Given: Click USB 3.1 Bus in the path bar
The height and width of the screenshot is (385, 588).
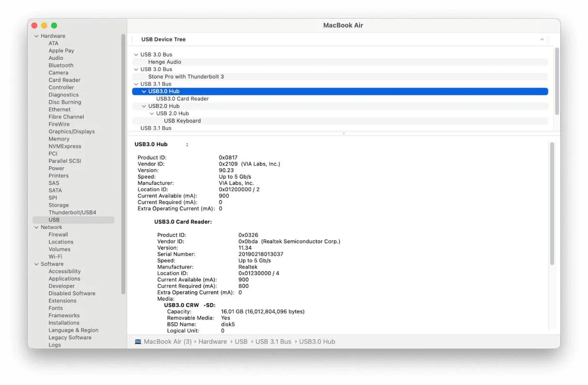Looking at the screenshot, I should point(273,342).
